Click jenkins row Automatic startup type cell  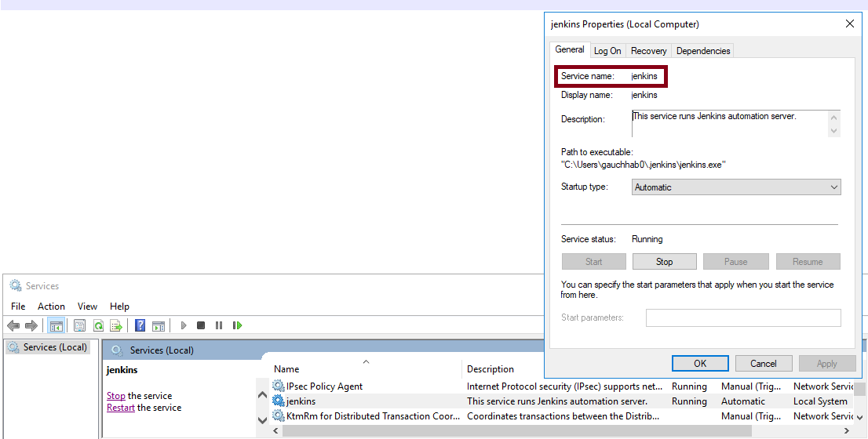click(743, 401)
